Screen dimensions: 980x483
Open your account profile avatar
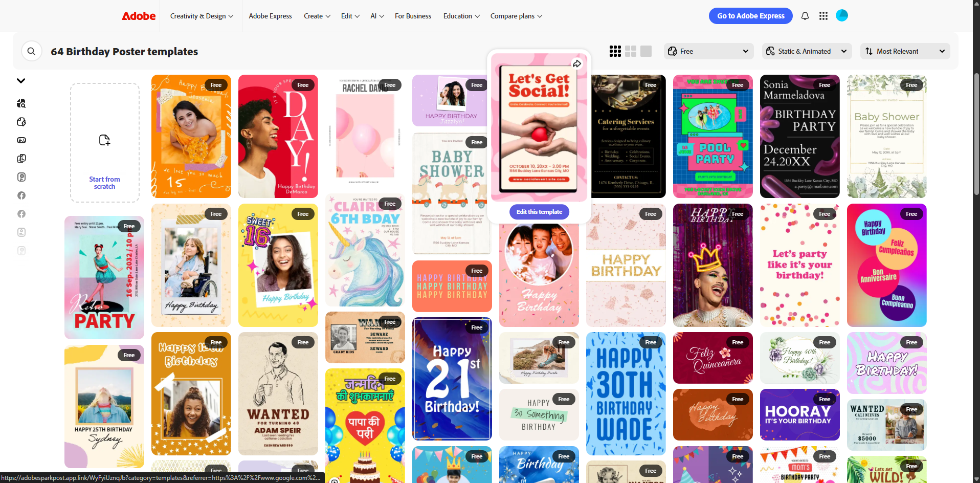pos(841,15)
